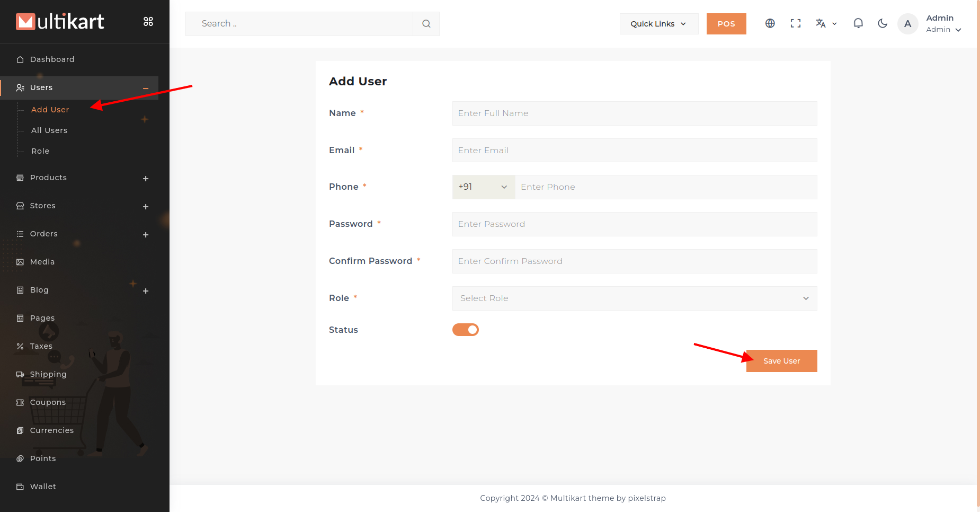Open the globe icon in header
This screenshot has width=980, height=512.
(770, 23)
